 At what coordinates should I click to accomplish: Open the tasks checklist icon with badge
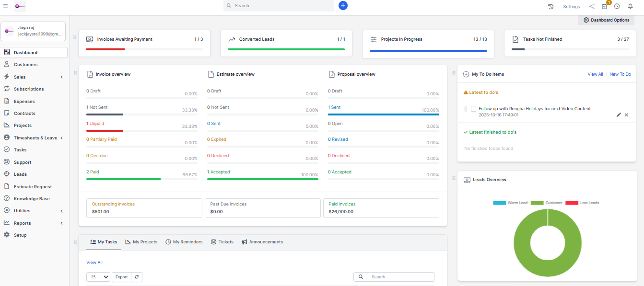604,7
